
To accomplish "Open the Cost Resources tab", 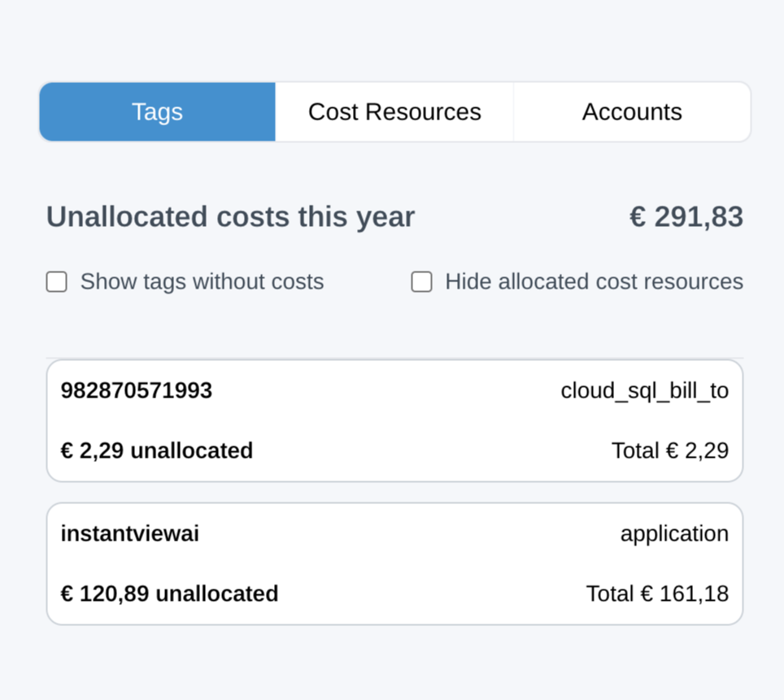I will tap(394, 112).
